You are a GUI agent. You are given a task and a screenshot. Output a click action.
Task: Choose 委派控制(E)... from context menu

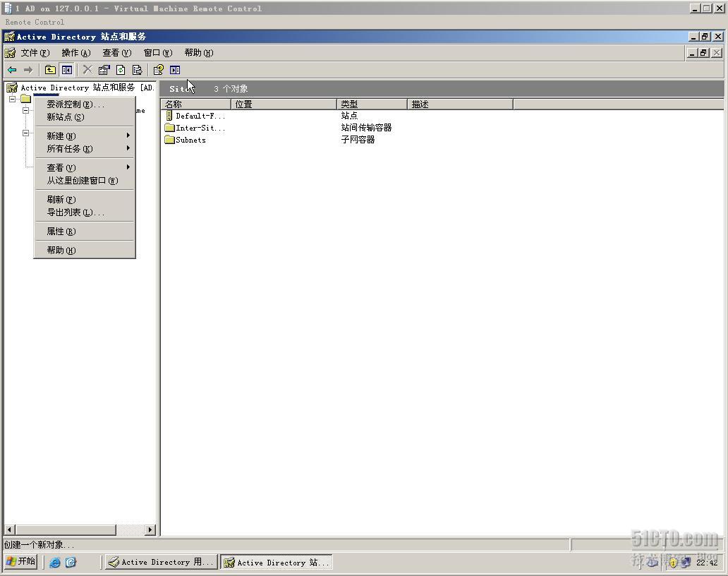coord(85,104)
